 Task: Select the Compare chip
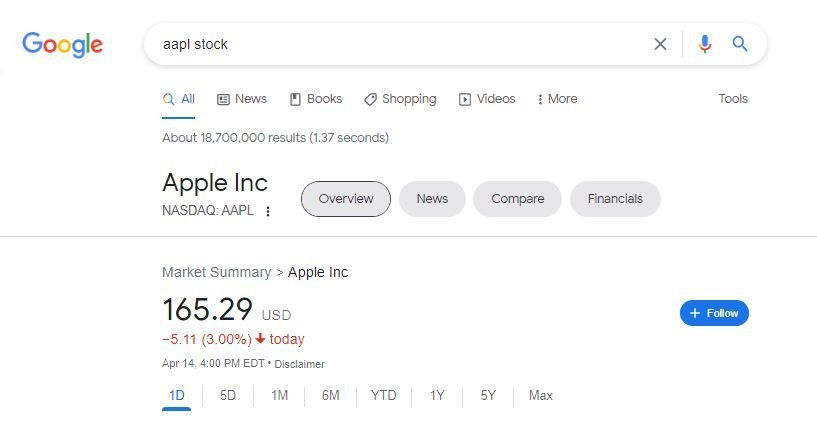[x=517, y=199]
